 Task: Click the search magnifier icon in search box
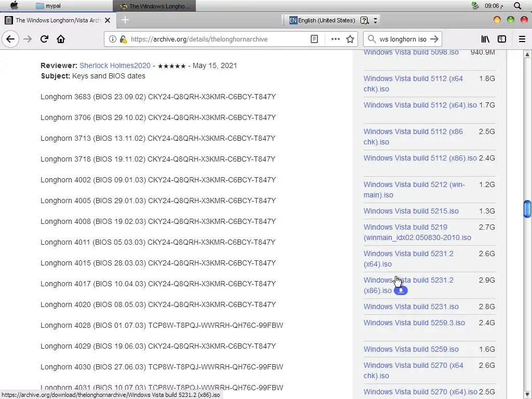click(372, 39)
